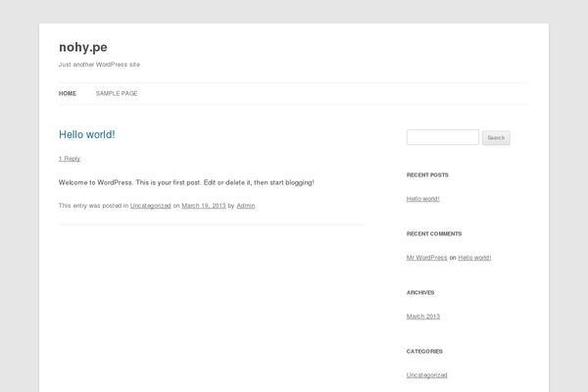Open the nohy.pe site title link
The image size is (588, 392).
[83, 48]
